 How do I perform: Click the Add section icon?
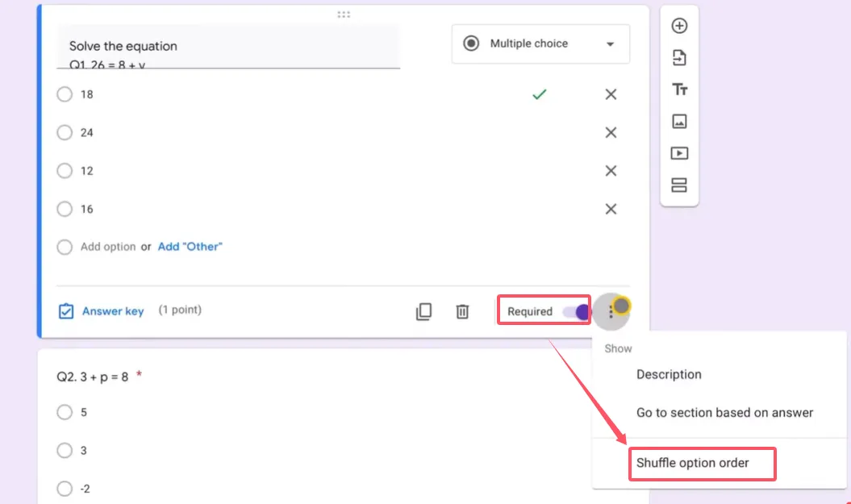679,185
